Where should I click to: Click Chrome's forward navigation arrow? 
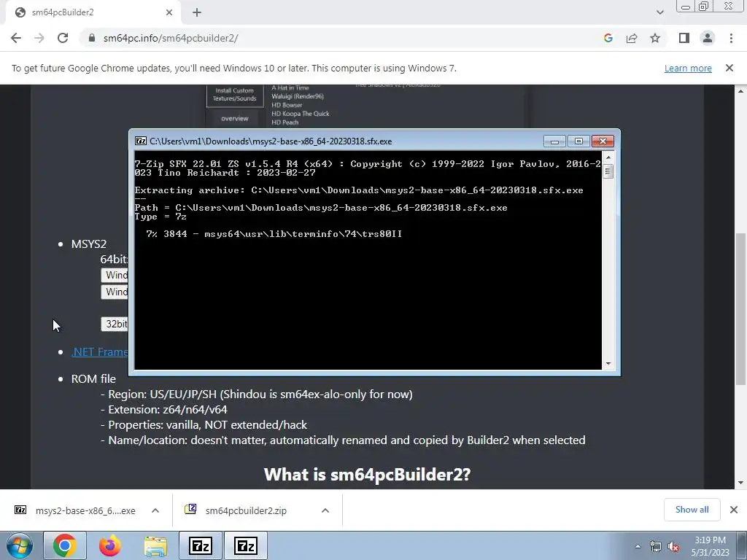[39, 38]
